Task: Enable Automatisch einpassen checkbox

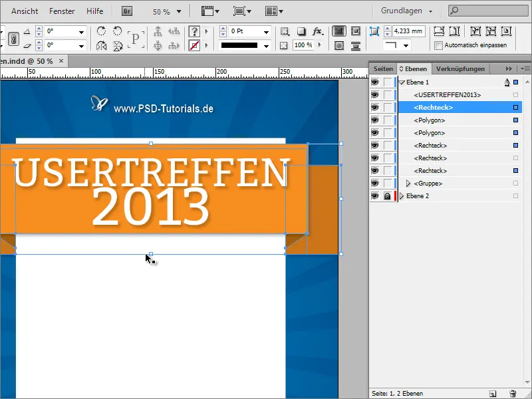Action: [438, 45]
